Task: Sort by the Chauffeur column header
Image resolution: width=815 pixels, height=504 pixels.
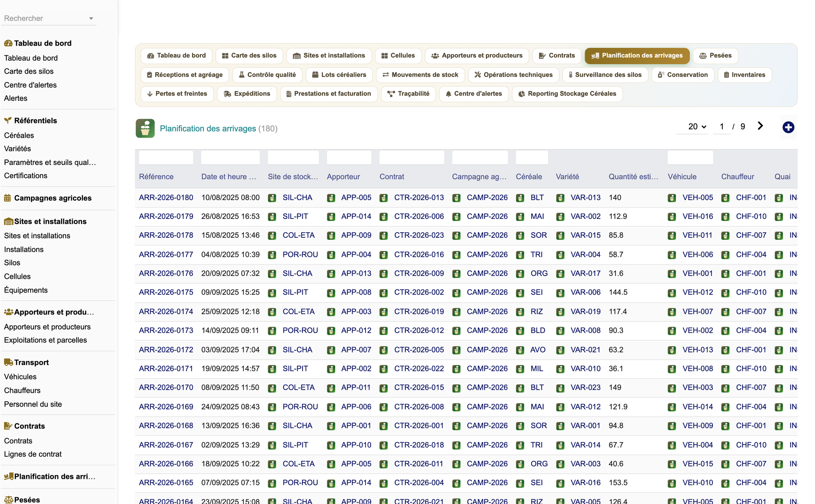Action: click(738, 177)
